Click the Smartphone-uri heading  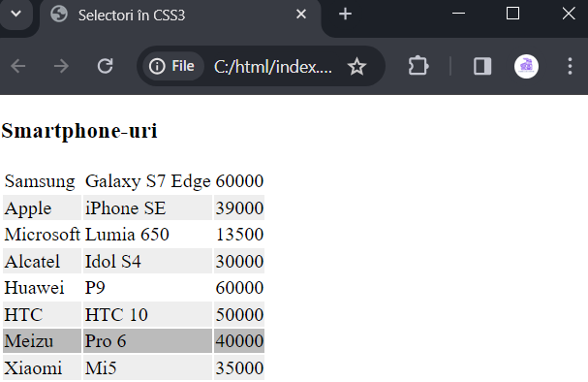click(x=79, y=131)
